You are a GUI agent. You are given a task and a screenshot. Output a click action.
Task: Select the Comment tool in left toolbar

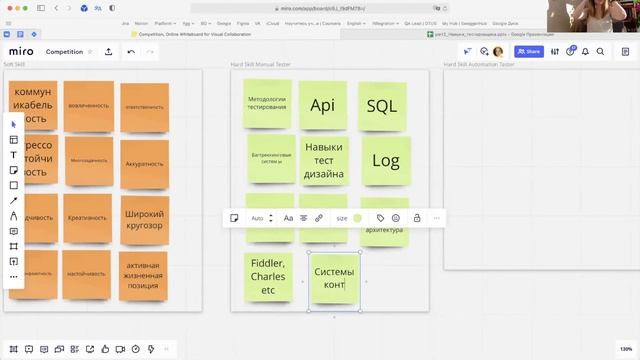(x=13, y=231)
